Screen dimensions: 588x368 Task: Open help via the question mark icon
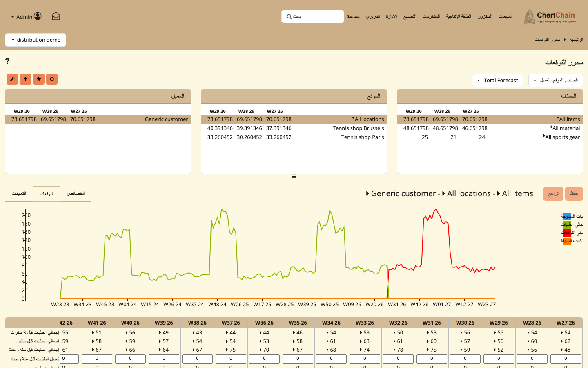click(x=7, y=61)
